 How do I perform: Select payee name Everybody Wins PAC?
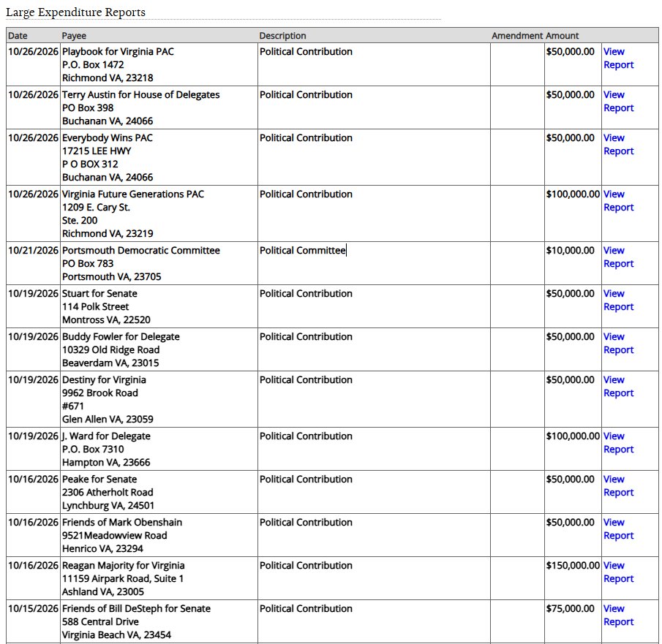click(108, 137)
